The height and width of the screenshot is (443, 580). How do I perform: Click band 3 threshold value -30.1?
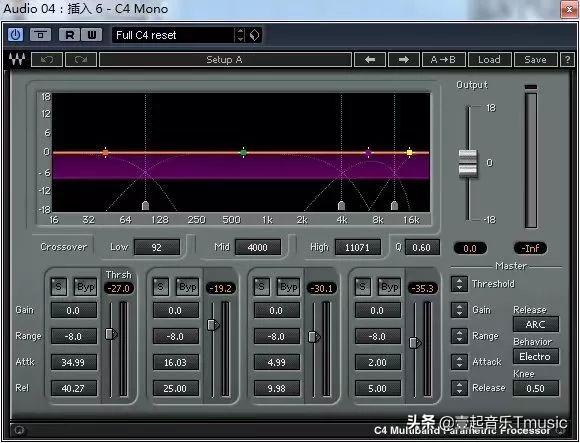(x=322, y=288)
